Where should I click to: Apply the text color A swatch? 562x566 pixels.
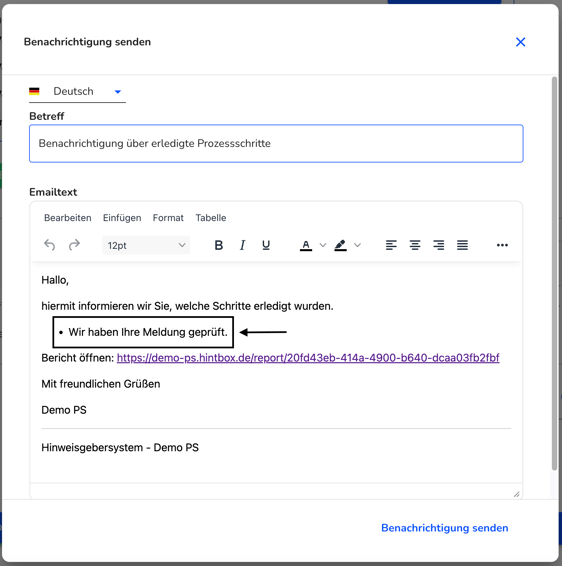pyautogui.click(x=306, y=245)
